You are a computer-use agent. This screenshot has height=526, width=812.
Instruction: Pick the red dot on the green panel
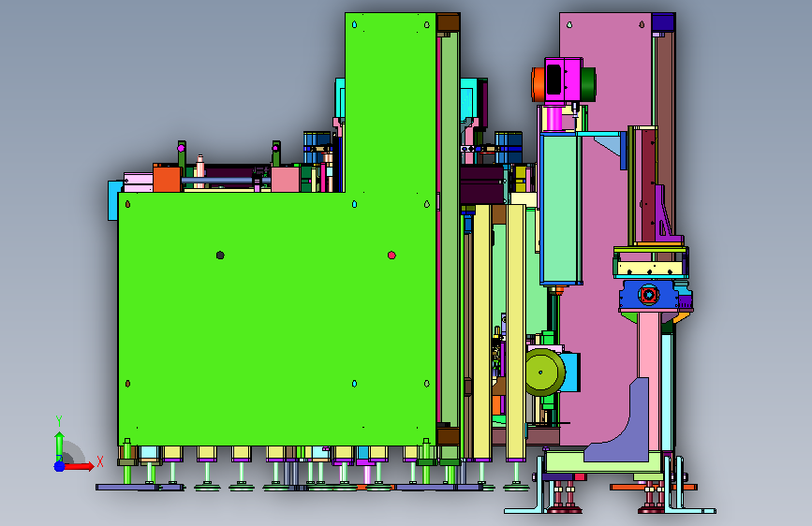[x=391, y=256]
